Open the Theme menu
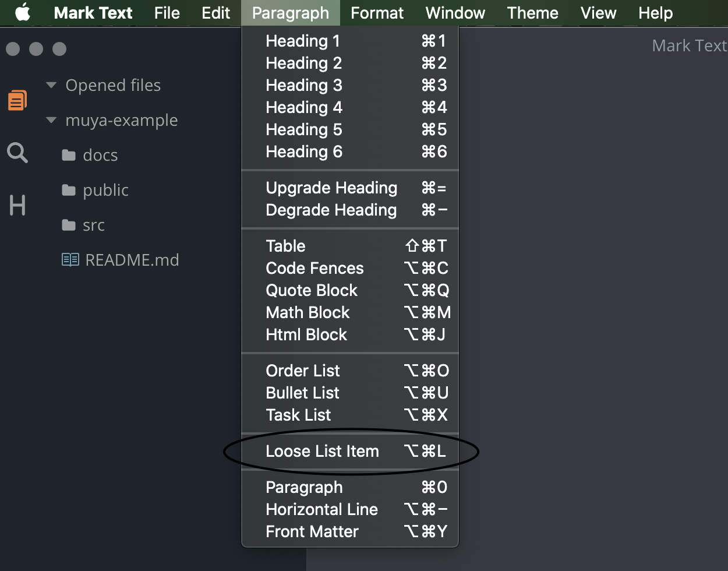728x571 pixels. tap(532, 12)
